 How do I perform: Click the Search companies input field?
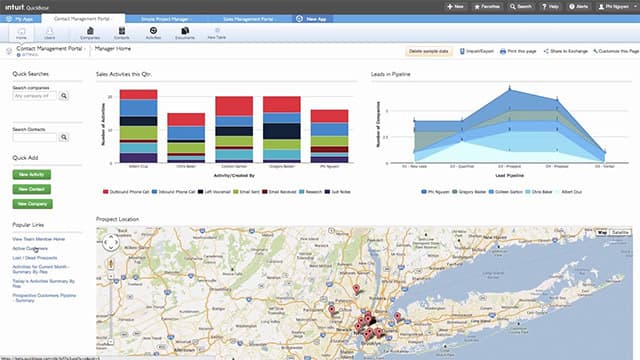(35, 96)
